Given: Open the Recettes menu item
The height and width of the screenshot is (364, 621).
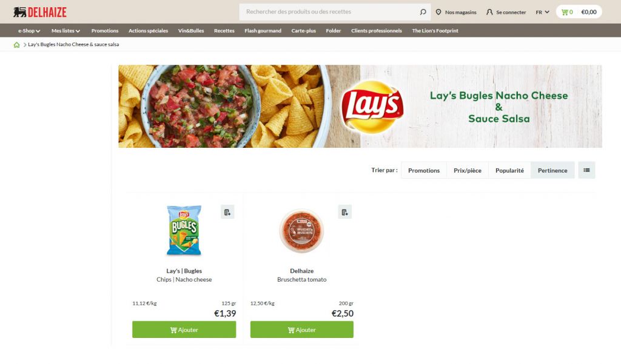Looking at the screenshot, I should point(224,30).
